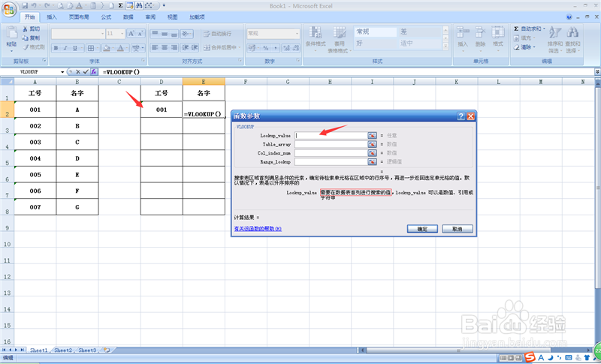
Task: Open the number format dropdown (常规)
Action: tap(297, 34)
